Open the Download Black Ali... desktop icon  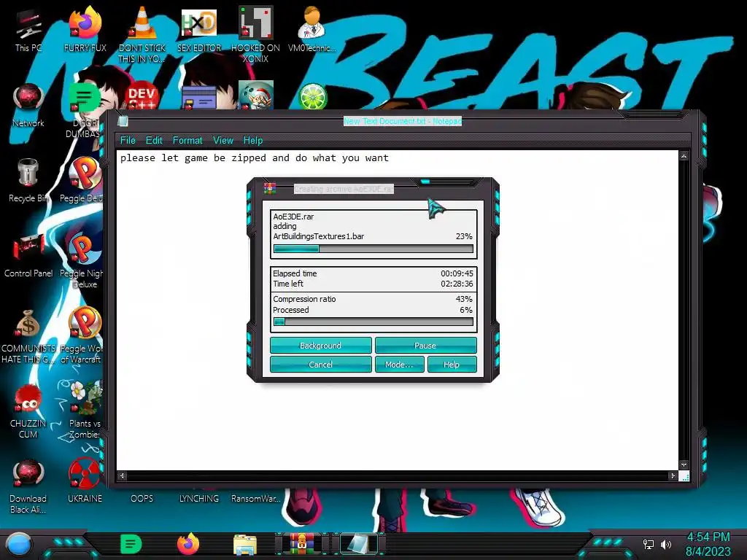tap(28, 486)
